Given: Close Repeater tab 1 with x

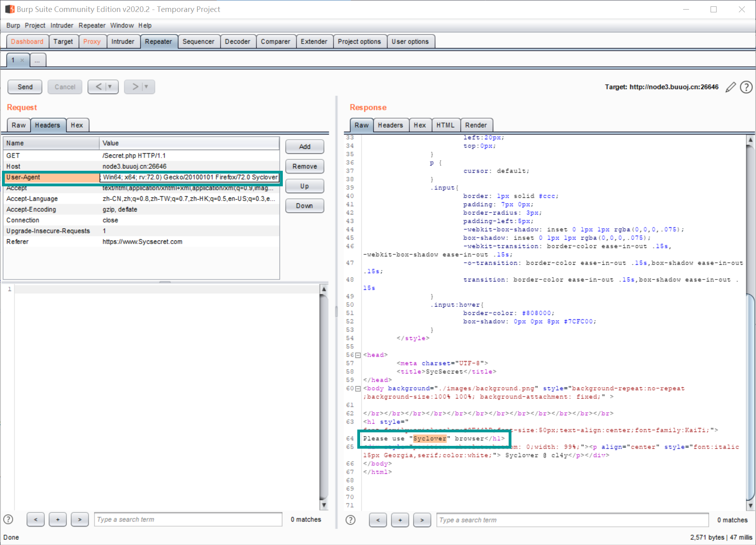Looking at the screenshot, I should pos(22,60).
